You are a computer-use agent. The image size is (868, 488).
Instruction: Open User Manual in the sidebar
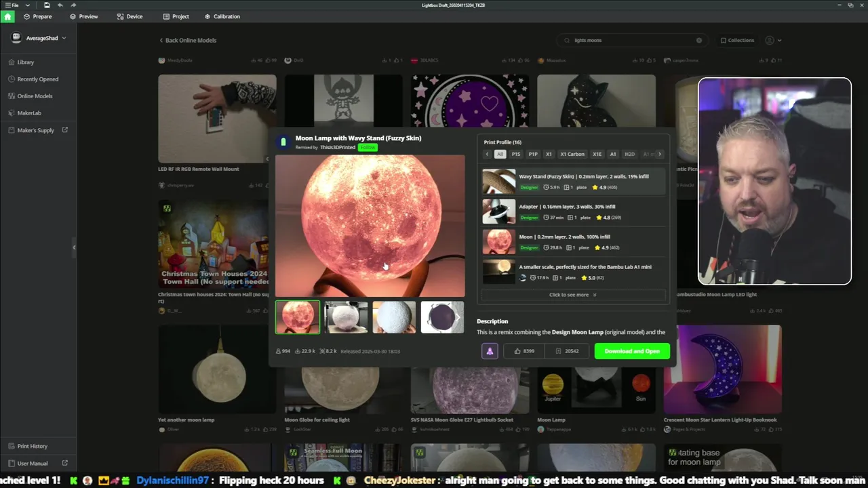pos(28,463)
